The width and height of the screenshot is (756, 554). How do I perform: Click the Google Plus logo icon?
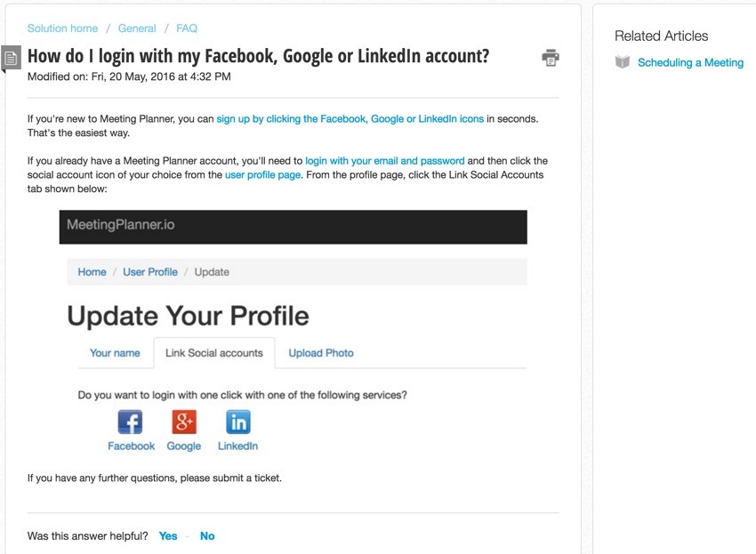coord(184,422)
